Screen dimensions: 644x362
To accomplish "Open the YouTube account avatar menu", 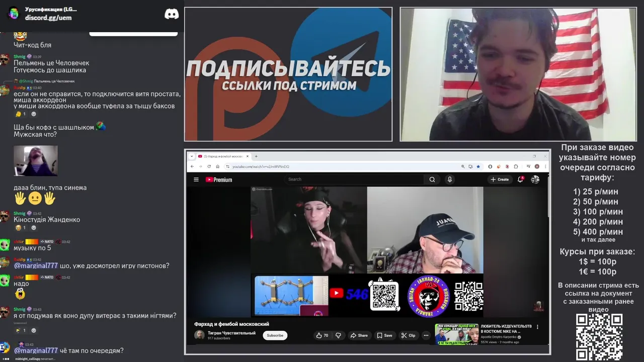I will (x=535, y=179).
